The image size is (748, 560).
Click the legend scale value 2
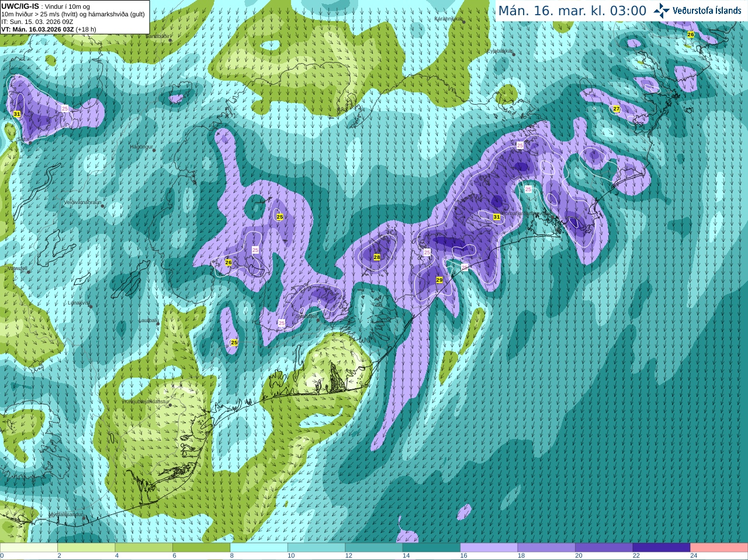click(59, 556)
